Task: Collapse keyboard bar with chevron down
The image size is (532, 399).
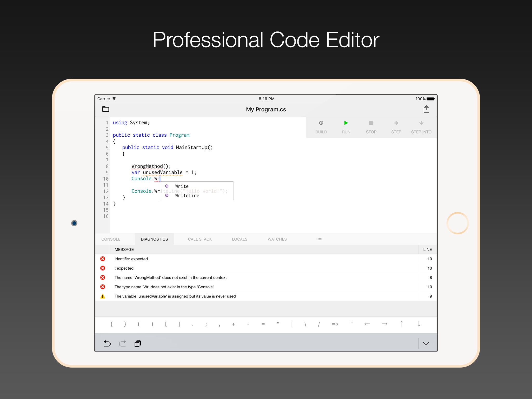Action: 426,343
